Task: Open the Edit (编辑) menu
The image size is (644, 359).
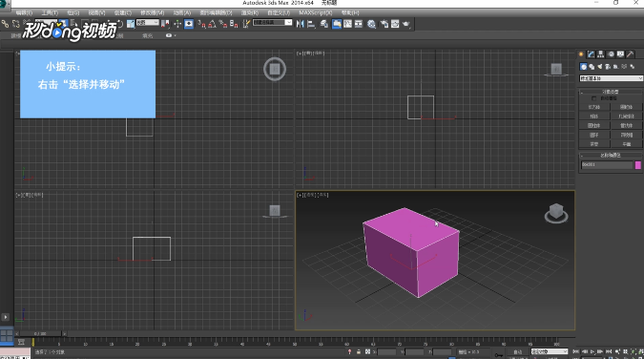Action: coord(24,12)
